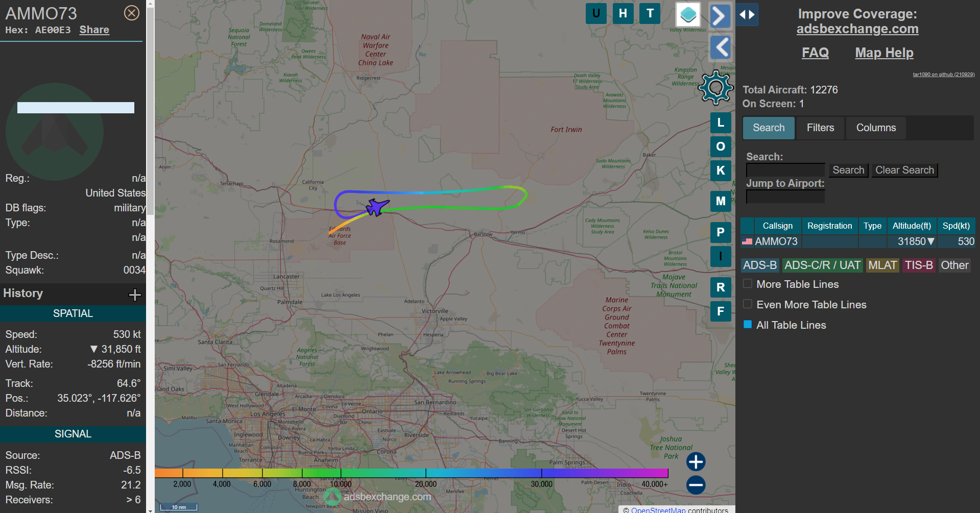Viewport: 980px width, 513px height.
Task: Click the Squawk value 0034
Action: (134, 270)
